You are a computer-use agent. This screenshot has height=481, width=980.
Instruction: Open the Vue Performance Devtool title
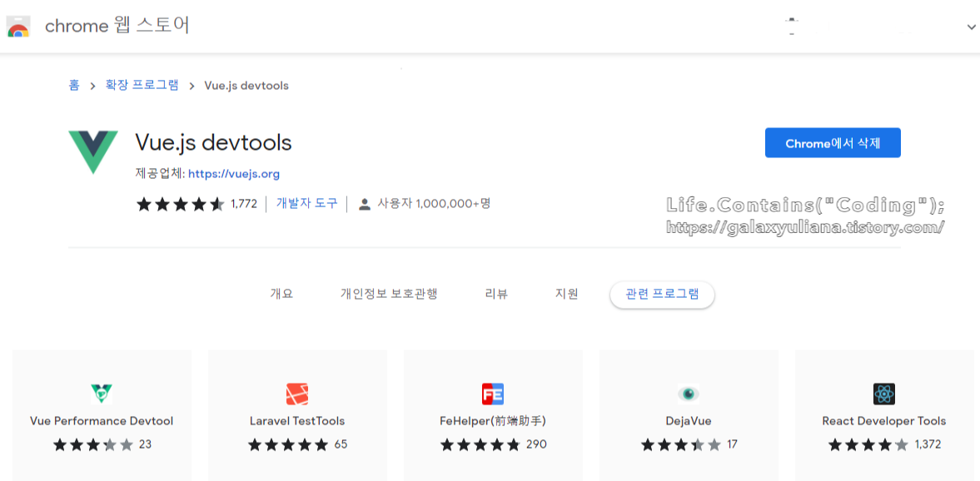click(102, 421)
